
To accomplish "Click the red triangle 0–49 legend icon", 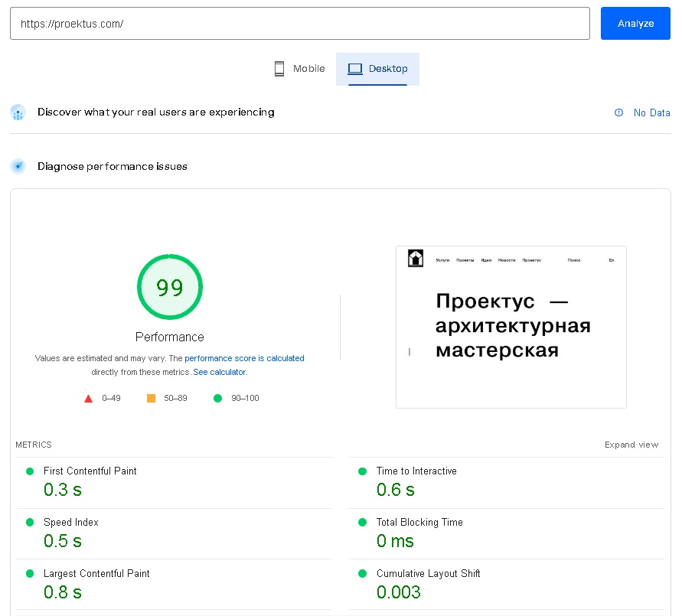I will (x=88, y=398).
